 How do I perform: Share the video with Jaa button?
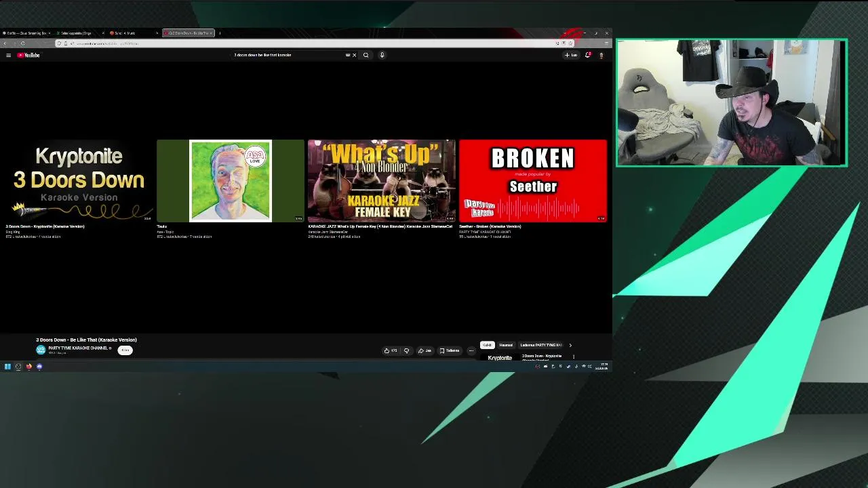(x=425, y=350)
